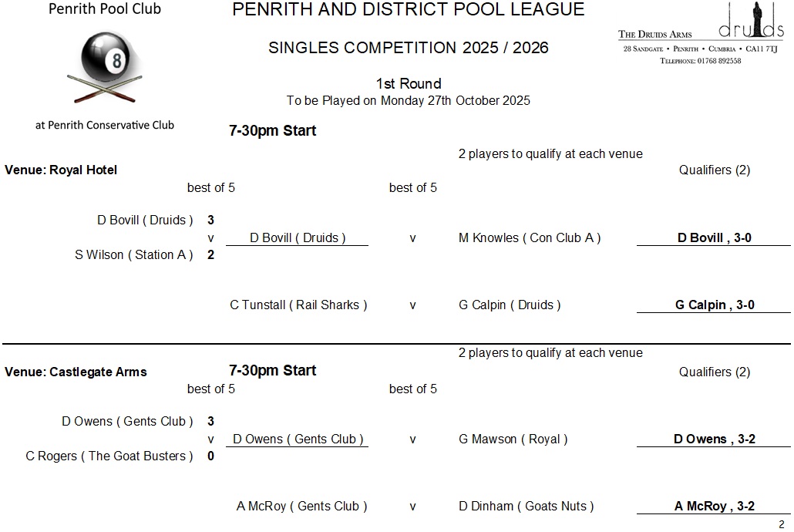794x532 pixels.
Task: Click the Druids Arms telephone number
Action: click(x=700, y=61)
